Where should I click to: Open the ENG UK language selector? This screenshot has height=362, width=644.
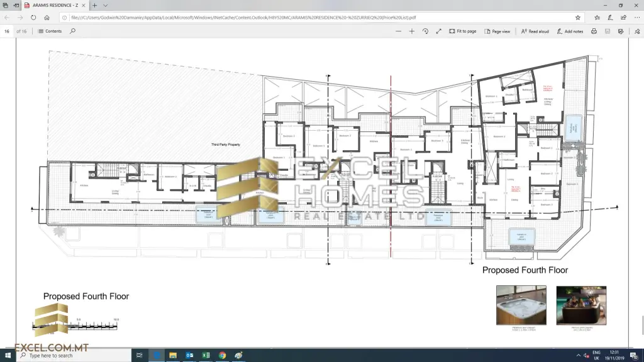coord(597,355)
